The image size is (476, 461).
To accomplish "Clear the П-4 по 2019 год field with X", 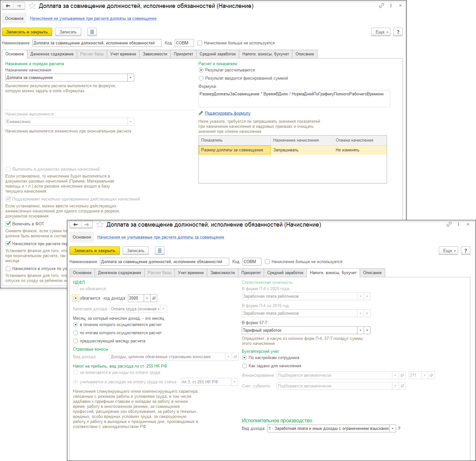I will coord(367,313).
